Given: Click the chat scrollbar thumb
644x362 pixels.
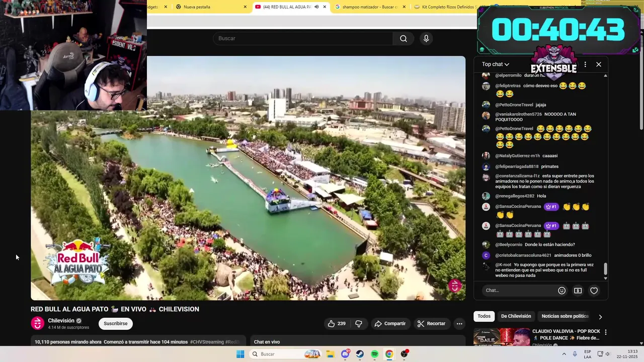Looking at the screenshot, I should point(605,269).
